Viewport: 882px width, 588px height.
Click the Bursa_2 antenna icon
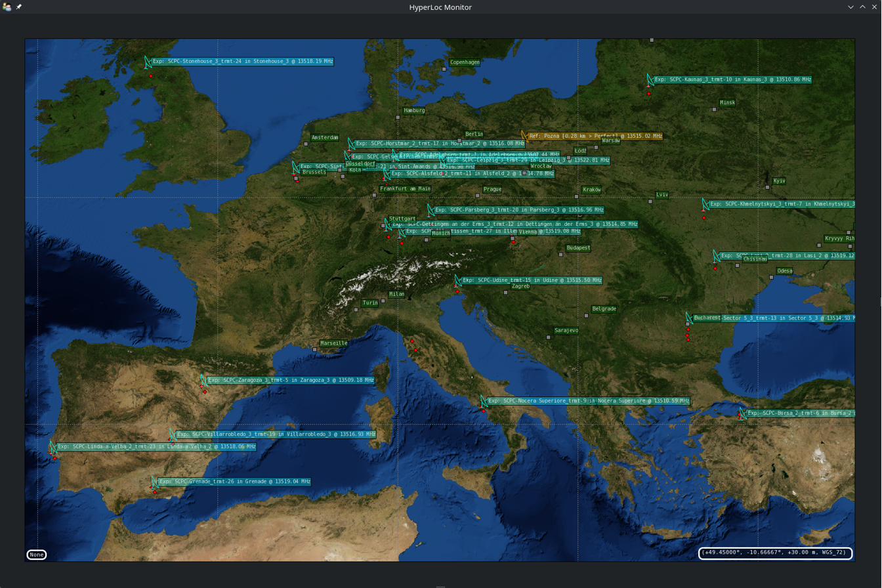coord(742,414)
